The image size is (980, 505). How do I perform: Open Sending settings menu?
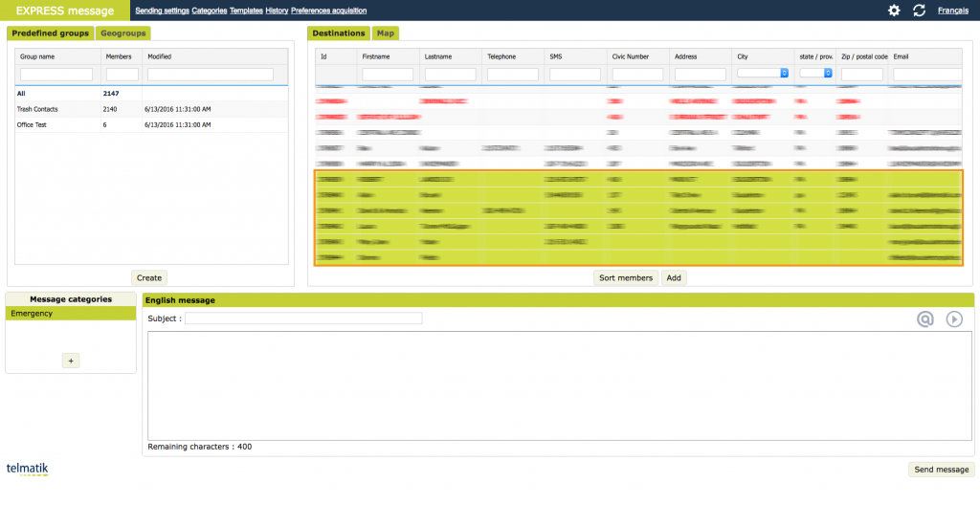[x=162, y=11]
